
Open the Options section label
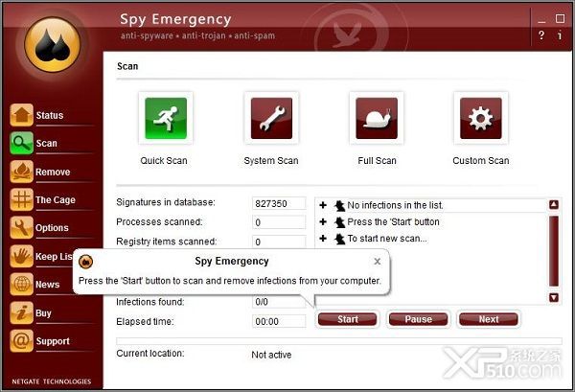(52, 228)
